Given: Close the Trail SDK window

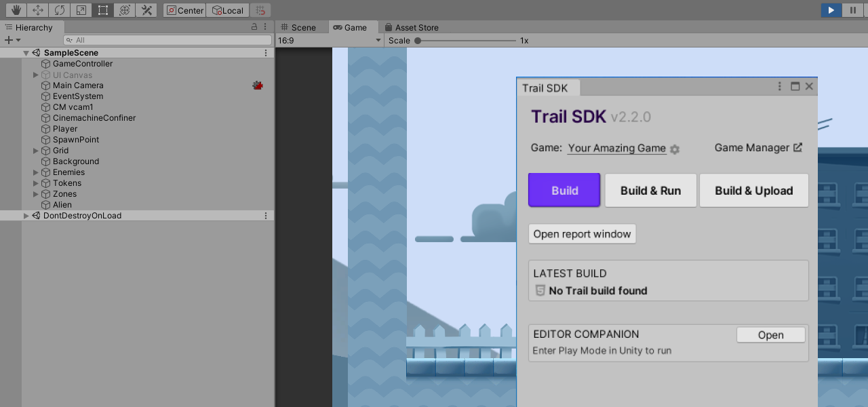Looking at the screenshot, I should pyautogui.click(x=809, y=86).
